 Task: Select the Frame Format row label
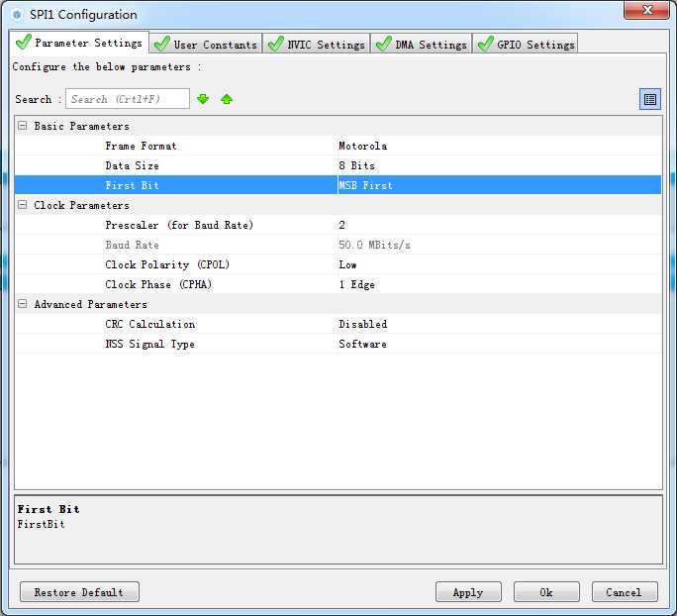pyautogui.click(x=141, y=146)
